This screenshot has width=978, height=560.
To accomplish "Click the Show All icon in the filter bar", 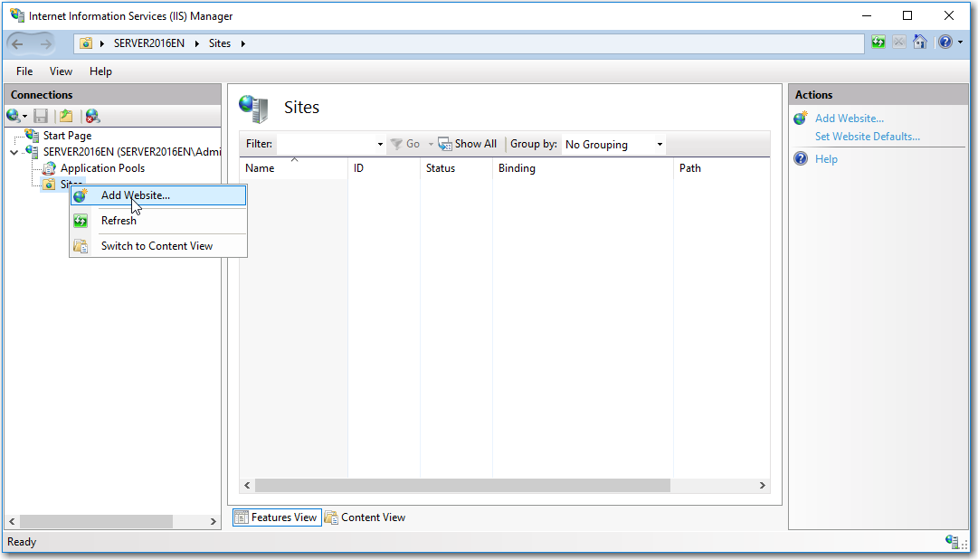I will (445, 144).
